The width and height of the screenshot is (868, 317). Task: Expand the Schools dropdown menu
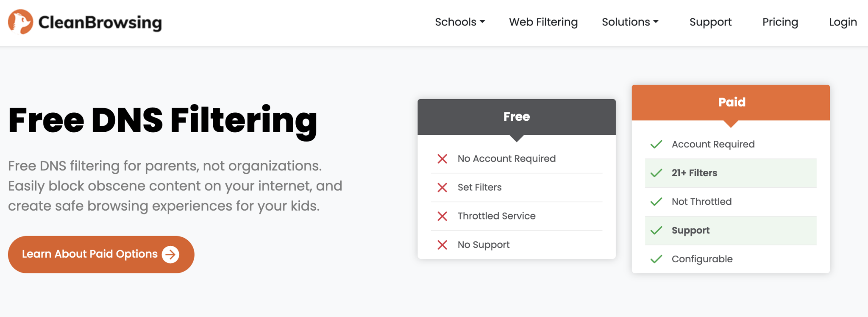(460, 22)
